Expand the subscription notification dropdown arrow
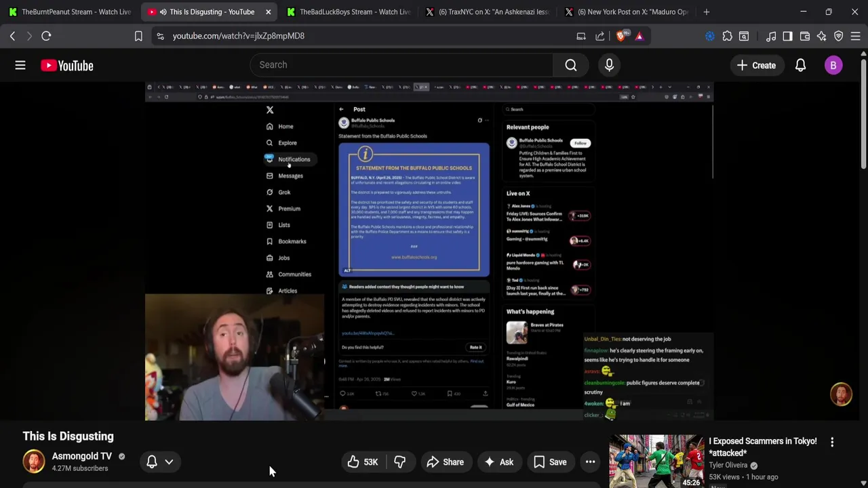 [x=169, y=462]
